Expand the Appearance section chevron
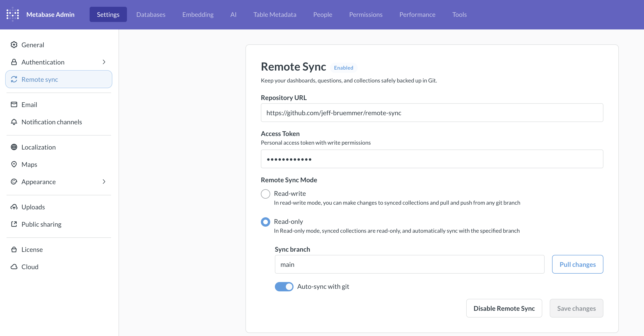Viewport: 644px width, 336px height. [104, 182]
